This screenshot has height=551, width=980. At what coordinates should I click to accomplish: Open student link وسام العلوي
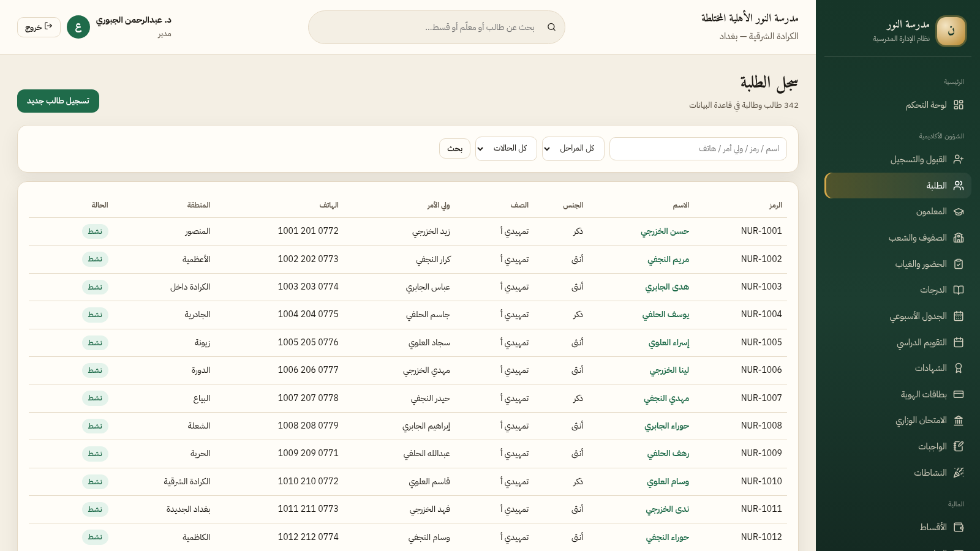[x=668, y=482]
